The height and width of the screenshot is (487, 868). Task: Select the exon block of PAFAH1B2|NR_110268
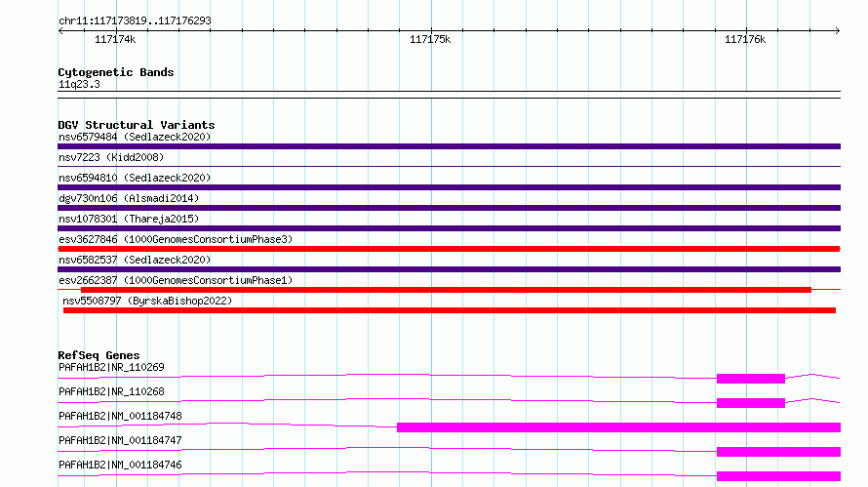coord(751,403)
